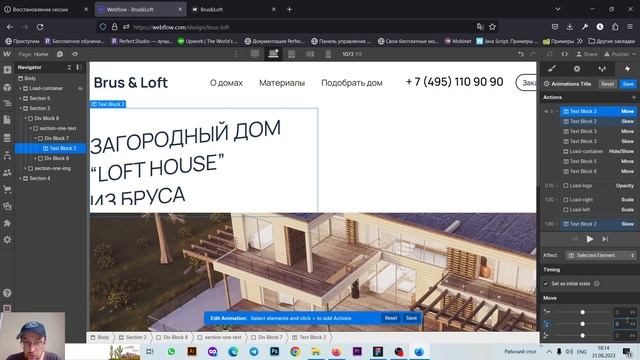Select the Load-container Hide/Show action

click(598, 151)
